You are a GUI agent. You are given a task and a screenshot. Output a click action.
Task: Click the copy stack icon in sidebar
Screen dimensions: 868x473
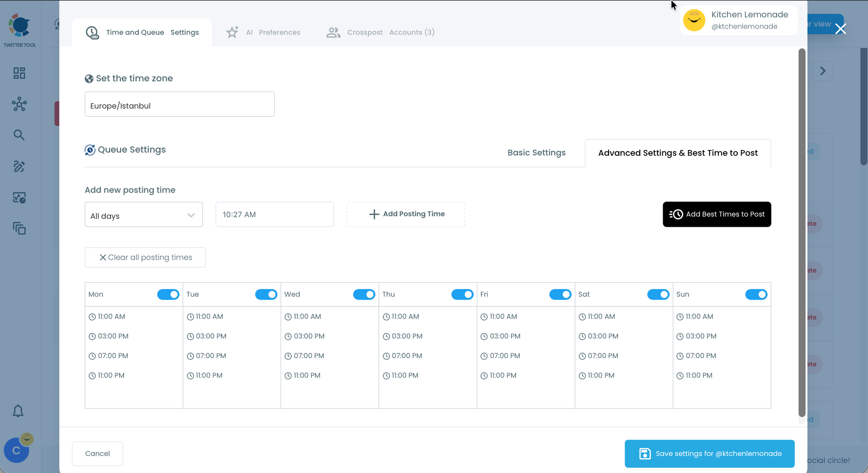click(19, 228)
